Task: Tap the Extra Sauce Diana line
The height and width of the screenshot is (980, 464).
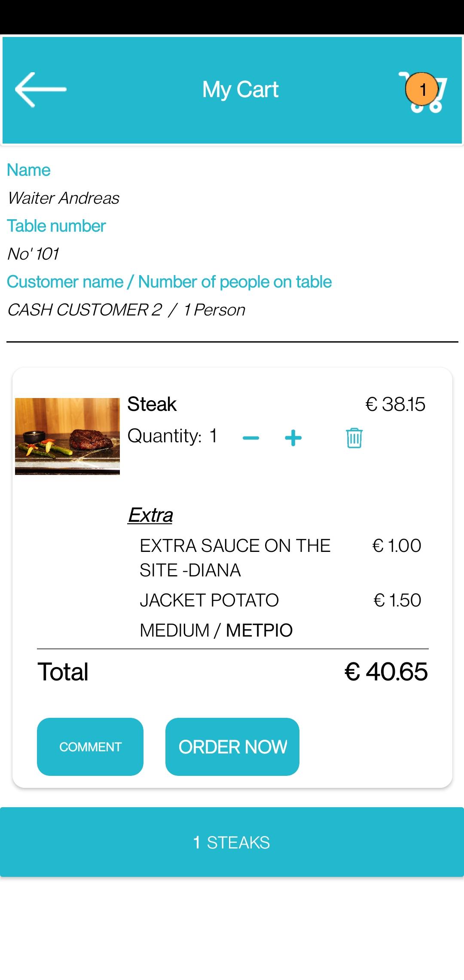Action: tap(235, 557)
